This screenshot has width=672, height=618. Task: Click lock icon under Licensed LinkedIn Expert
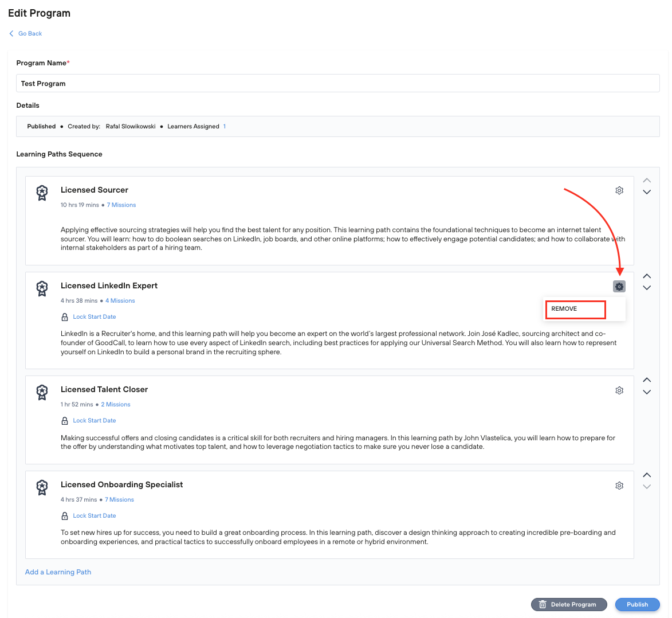(65, 317)
